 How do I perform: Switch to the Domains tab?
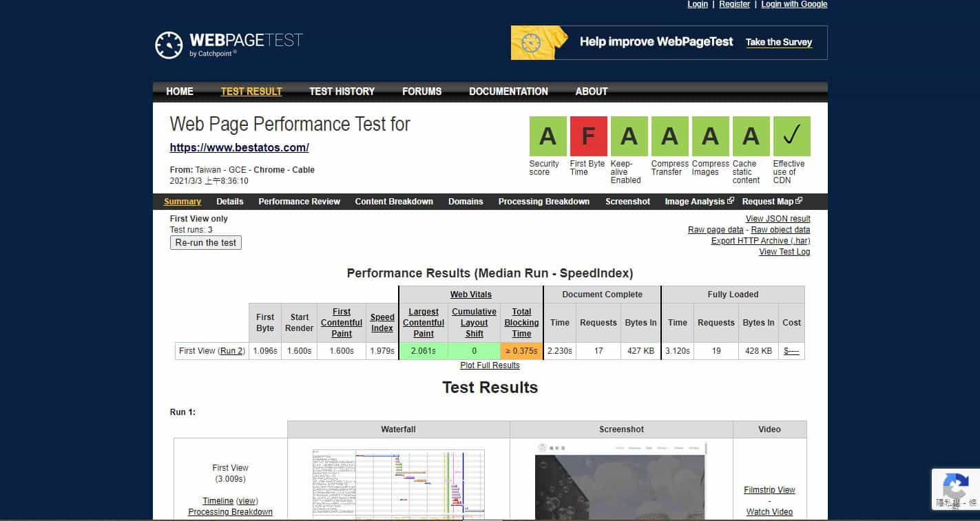pos(466,202)
